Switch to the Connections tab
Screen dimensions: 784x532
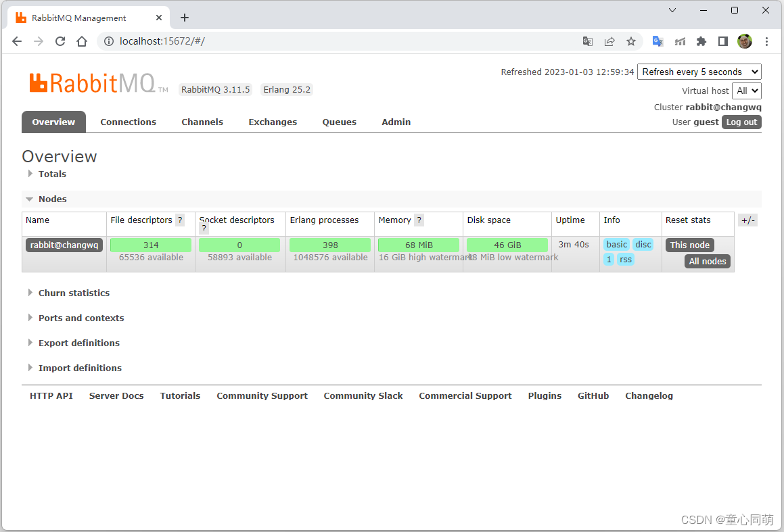[x=128, y=122]
